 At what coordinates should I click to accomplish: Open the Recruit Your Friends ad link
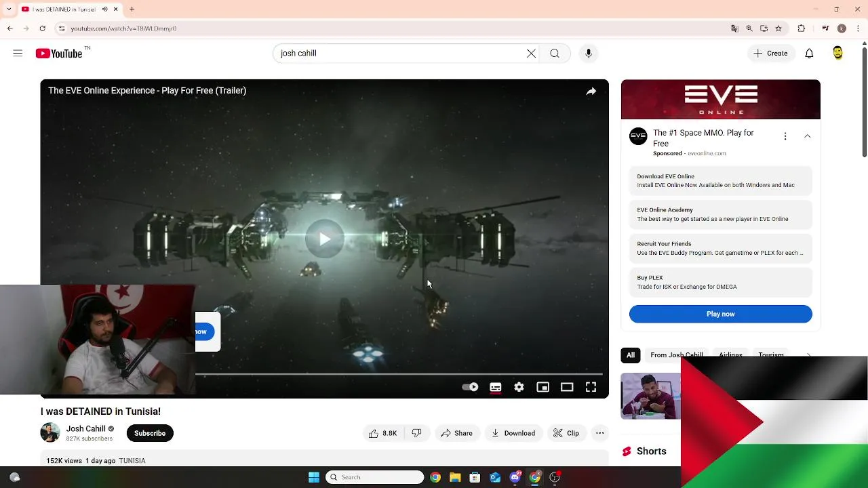[720, 248]
